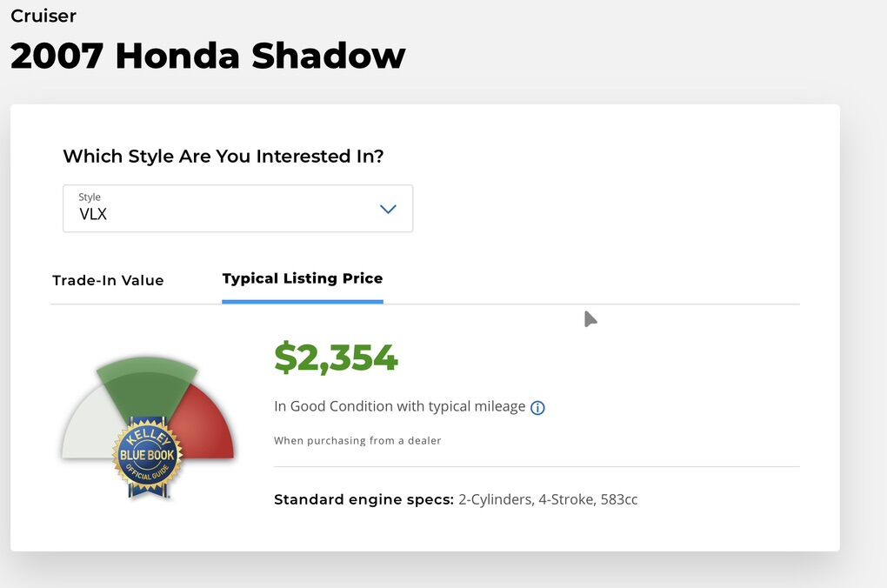
Task: Switch to the Trade-In Value tab
Action: coord(108,280)
